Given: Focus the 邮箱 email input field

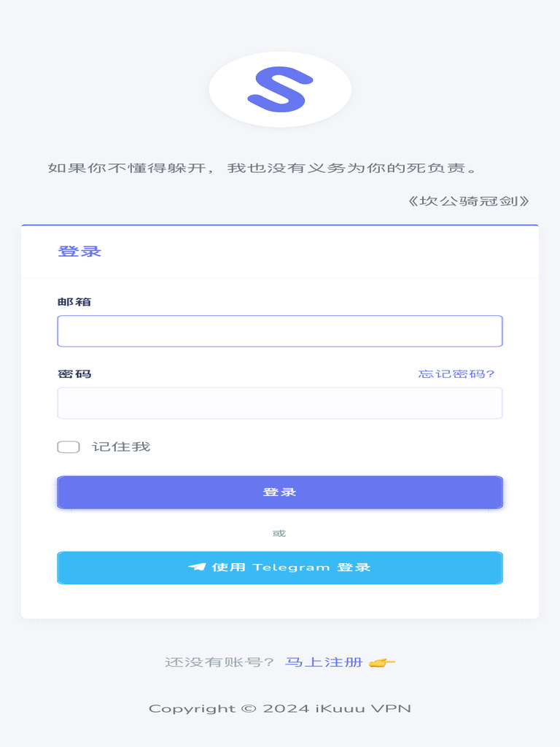Looking at the screenshot, I should click(x=280, y=331).
